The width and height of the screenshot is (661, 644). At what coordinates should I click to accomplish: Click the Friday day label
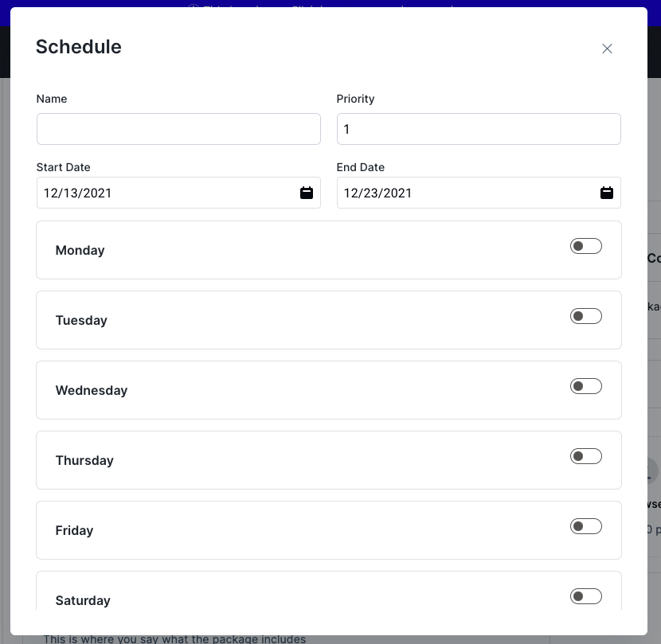coord(74,531)
